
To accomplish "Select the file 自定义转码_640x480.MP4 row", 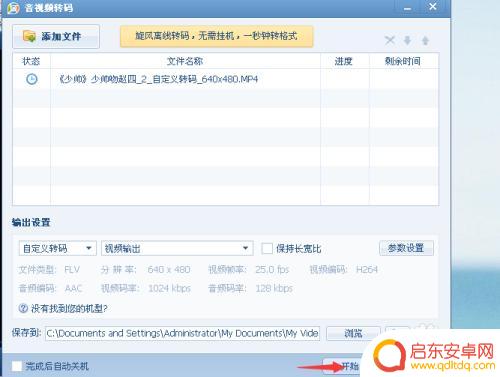I will coord(226,79).
